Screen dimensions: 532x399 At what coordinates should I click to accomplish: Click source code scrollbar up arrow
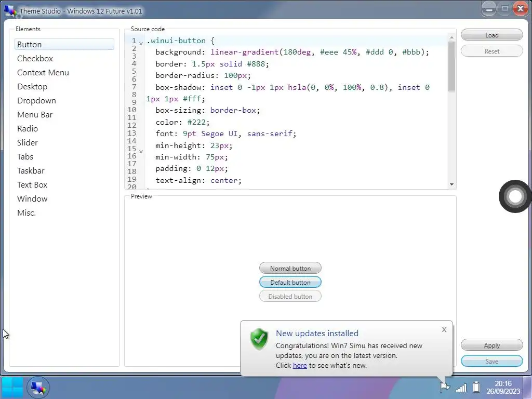click(451, 37)
